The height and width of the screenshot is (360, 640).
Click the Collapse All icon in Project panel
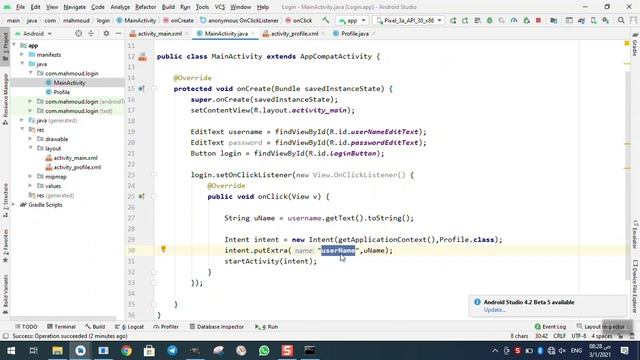(91, 33)
